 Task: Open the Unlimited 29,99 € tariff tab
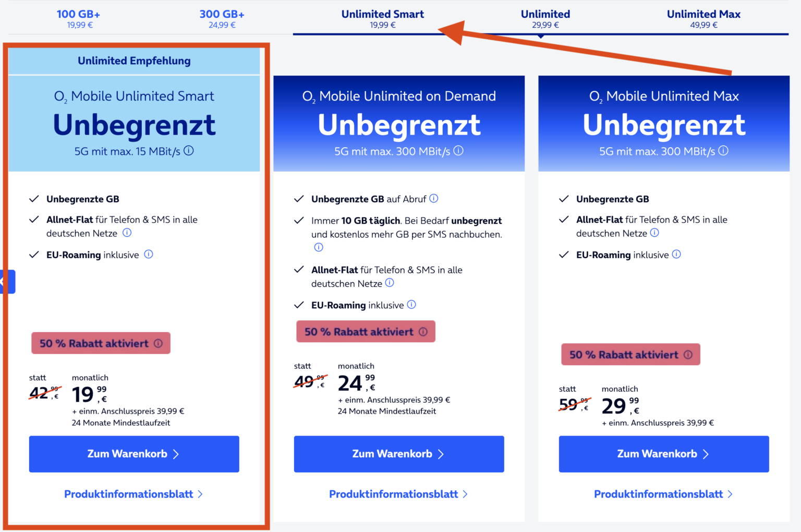coord(545,17)
